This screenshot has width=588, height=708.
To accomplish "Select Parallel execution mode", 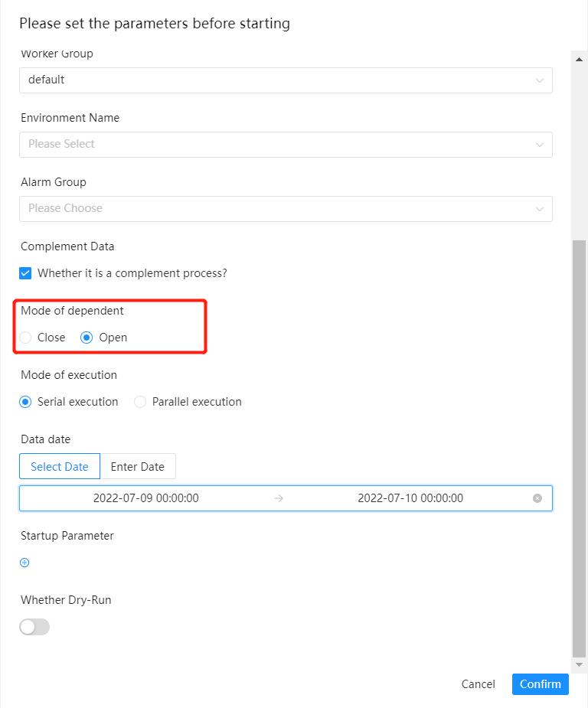I will 139,401.
